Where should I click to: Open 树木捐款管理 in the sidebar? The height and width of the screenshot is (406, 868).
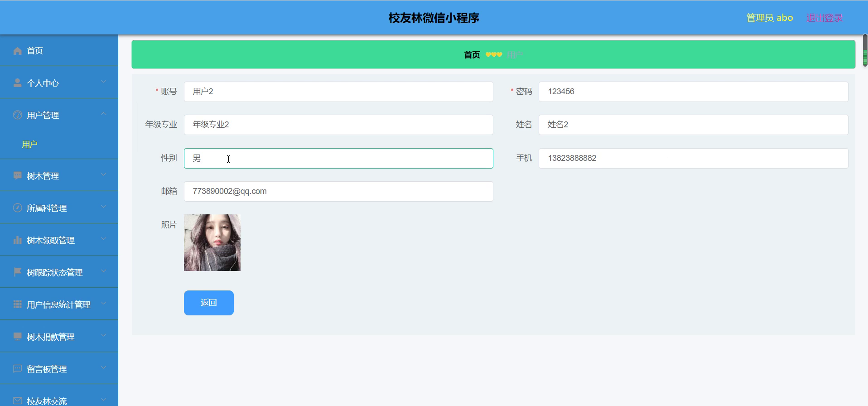point(59,336)
